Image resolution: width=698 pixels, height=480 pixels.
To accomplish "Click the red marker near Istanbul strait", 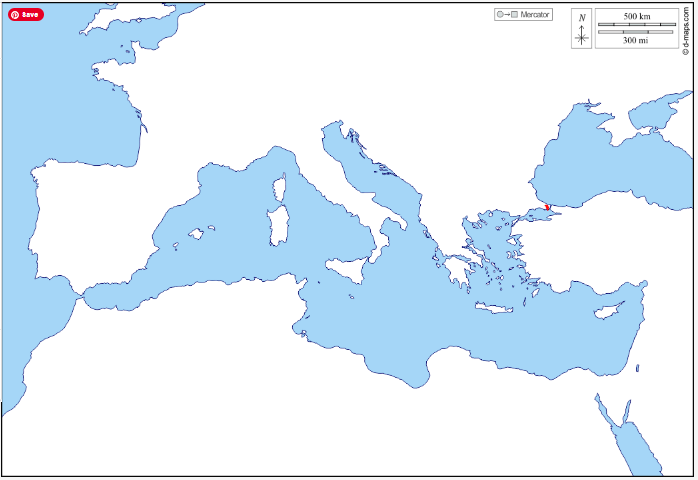I will point(548,207).
